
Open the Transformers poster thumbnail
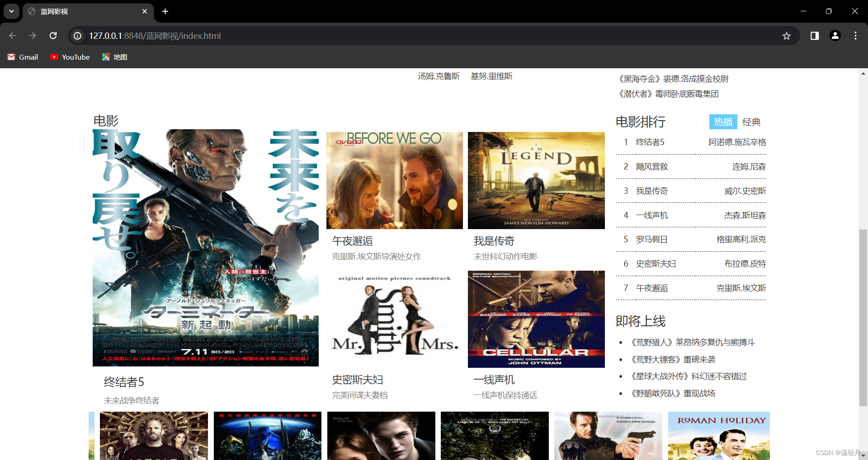tap(268, 436)
